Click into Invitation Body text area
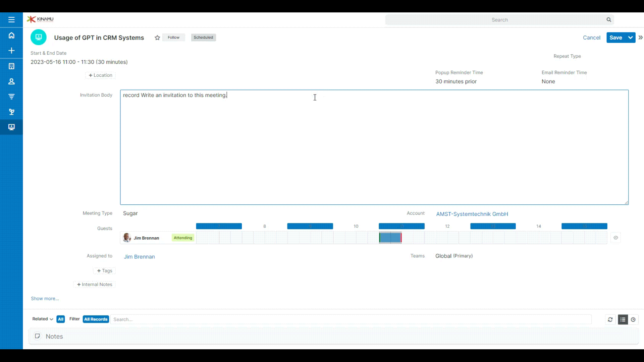This screenshot has width=644, height=362. pos(374,147)
